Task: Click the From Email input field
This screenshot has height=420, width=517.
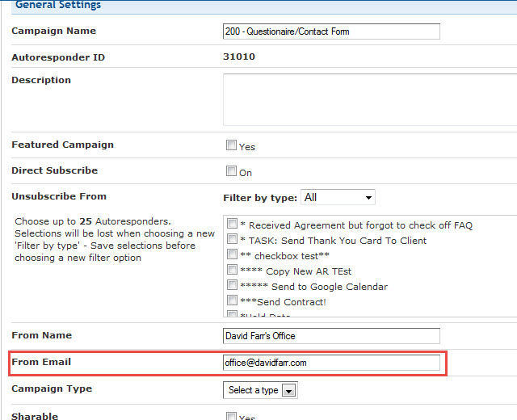Action: click(331, 363)
